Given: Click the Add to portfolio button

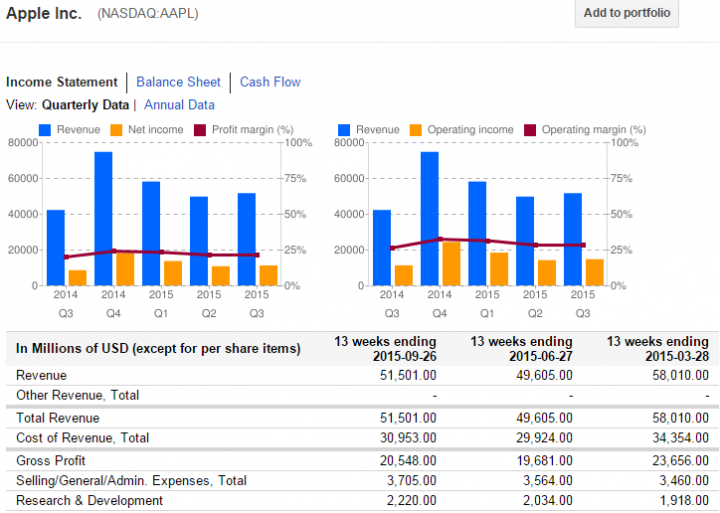Looking at the screenshot, I should point(627,13).
